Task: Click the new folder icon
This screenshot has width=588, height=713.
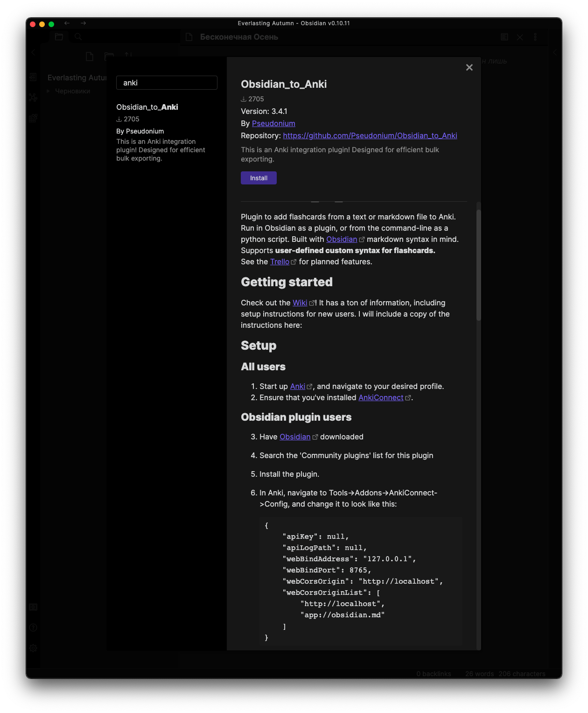Action: [109, 56]
